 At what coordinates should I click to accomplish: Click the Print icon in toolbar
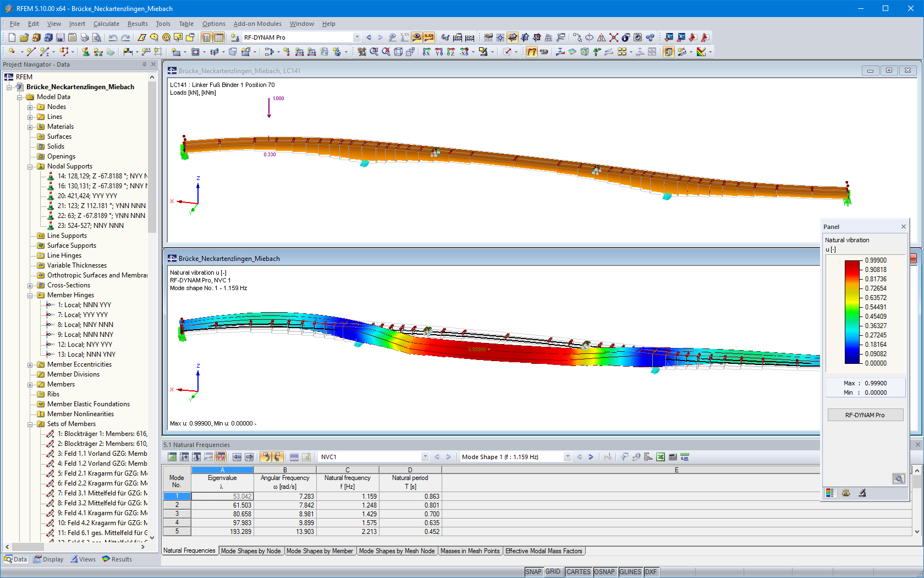click(x=84, y=37)
